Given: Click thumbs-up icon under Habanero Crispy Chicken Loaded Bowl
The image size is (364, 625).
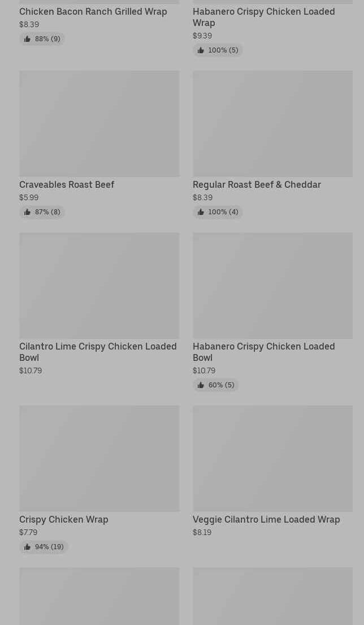Looking at the screenshot, I should coord(201,385).
